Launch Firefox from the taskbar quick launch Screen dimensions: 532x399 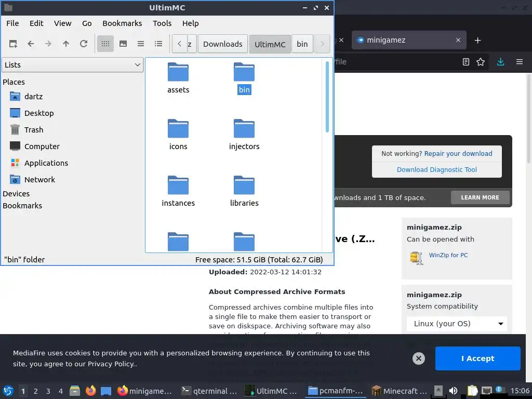pos(90,391)
